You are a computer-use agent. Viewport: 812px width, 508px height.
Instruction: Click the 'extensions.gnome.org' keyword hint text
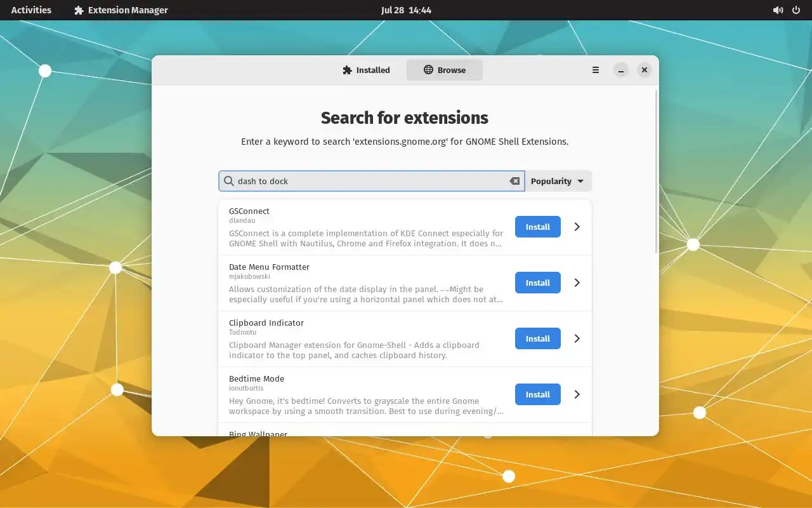(405, 142)
